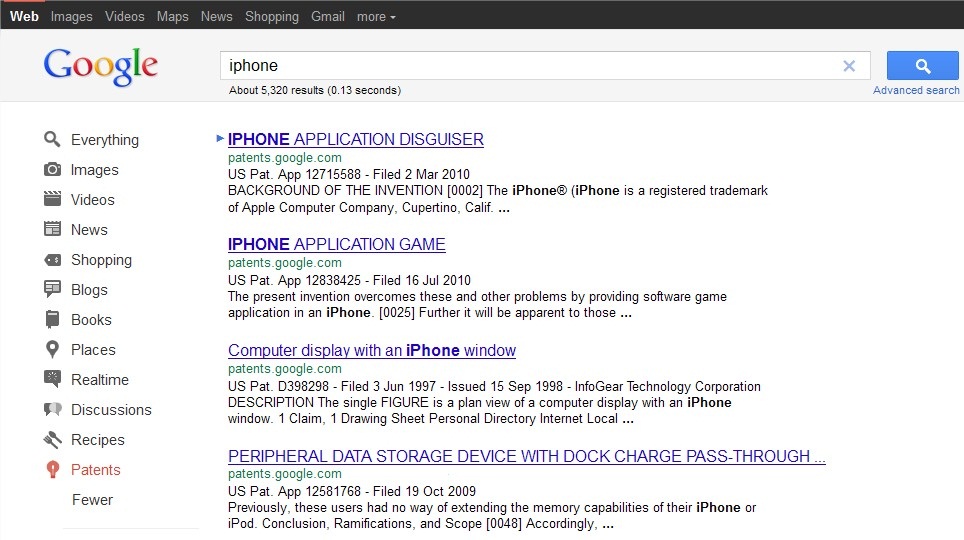Screen dimensions: 964x540
Task: Select the Images filter label in sidebar
Action: [x=94, y=170]
